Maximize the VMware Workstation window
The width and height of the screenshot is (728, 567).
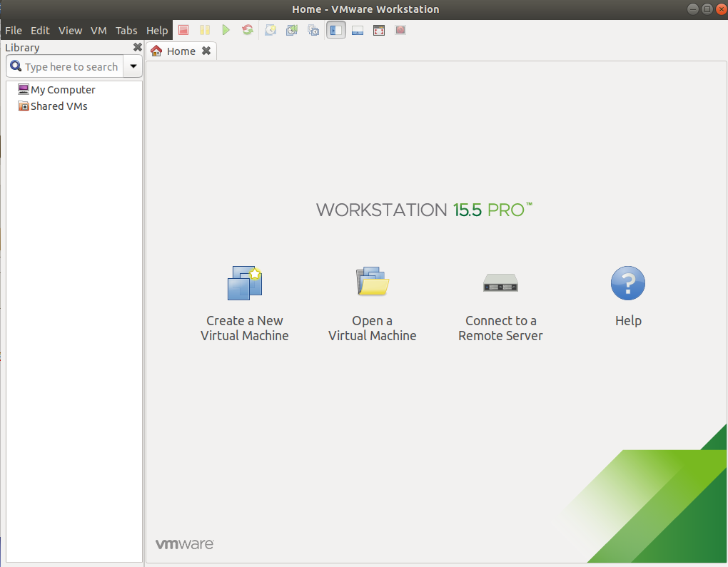[x=707, y=9]
